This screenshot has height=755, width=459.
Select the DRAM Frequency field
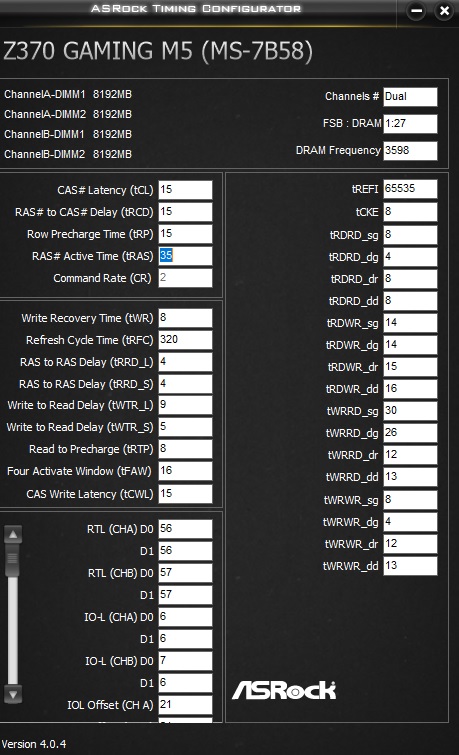point(410,151)
